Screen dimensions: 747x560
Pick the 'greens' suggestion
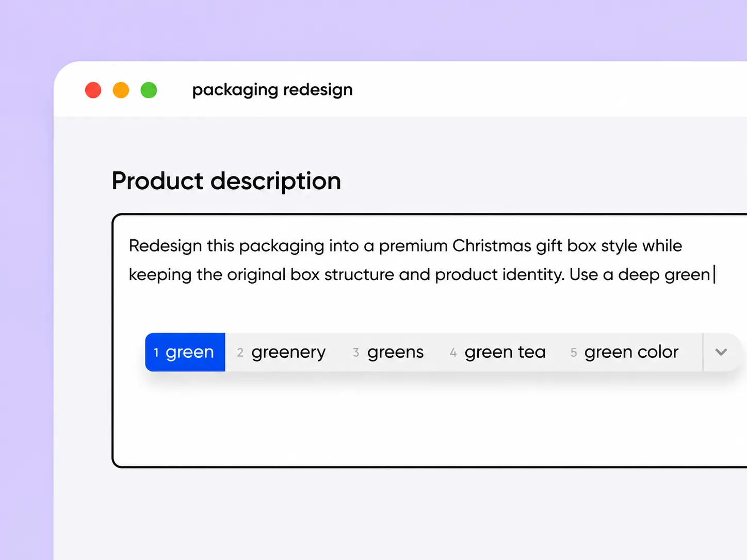388,352
